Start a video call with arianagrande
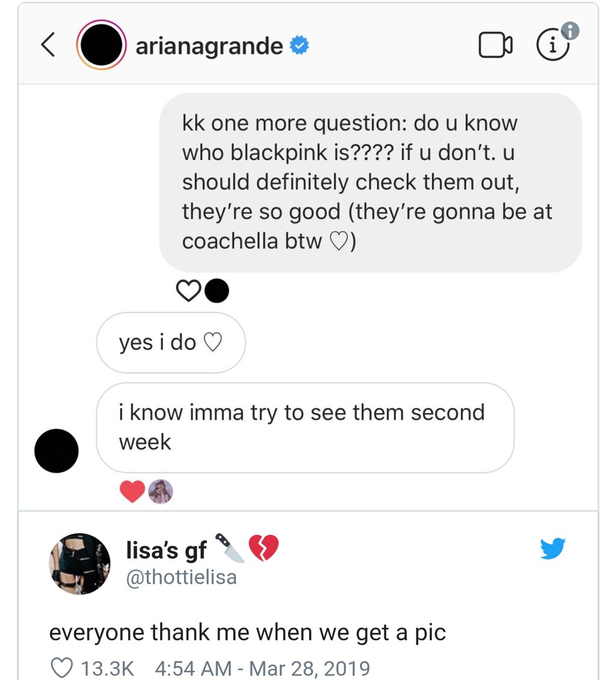Screen dimensions: 616x680 point(496,47)
